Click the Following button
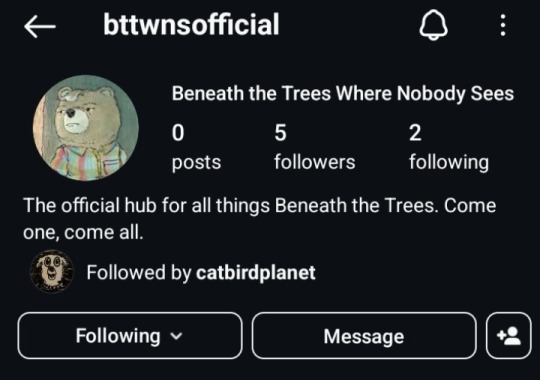This screenshot has width=540, height=380. pyautogui.click(x=130, y=336)
